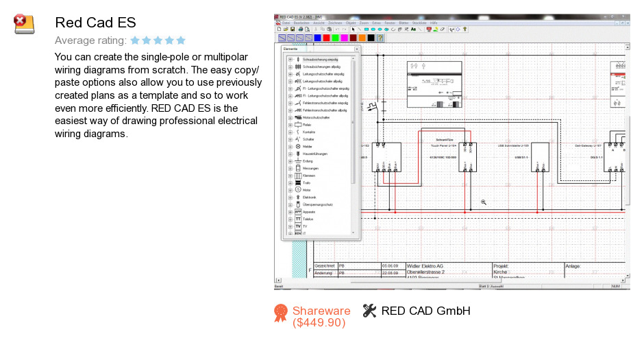The height and width of the screenshot is (347, 644).
Task: Select the text Aa tool
Action: coord(413,29)
